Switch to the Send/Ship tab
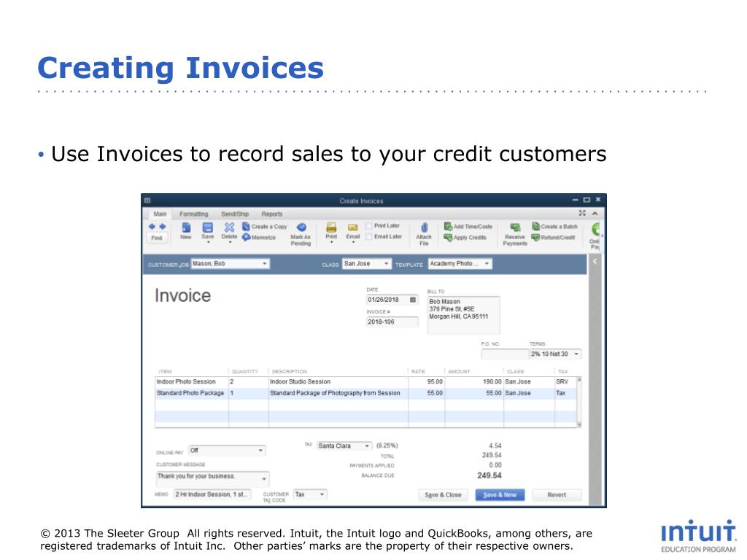This screenshot has width=747, height=560. point(235,214)
